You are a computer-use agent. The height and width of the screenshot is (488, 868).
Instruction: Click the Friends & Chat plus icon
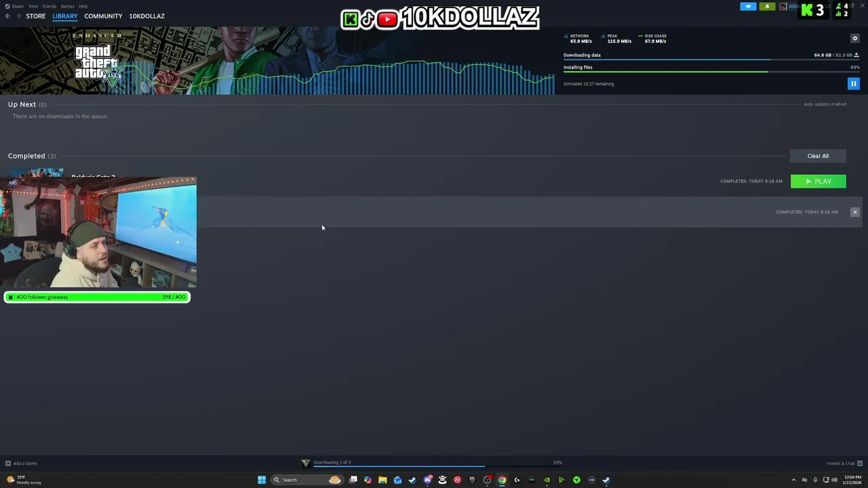859,464
